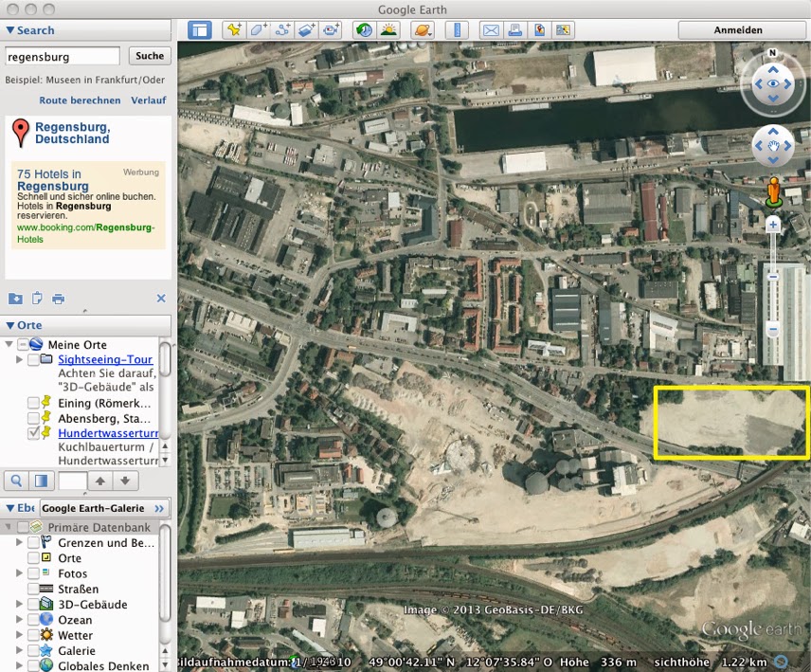Expand the Wetter layer node

click(x=20, y=635)
